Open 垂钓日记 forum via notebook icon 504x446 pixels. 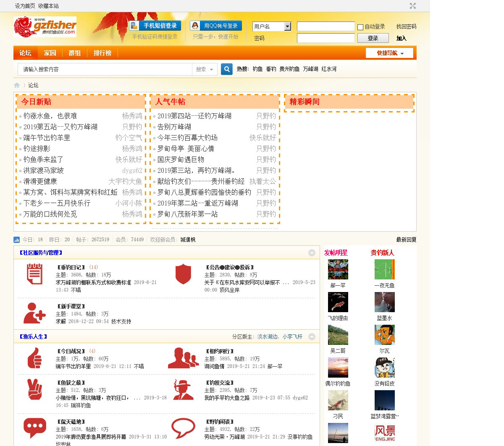click(34, 274)
